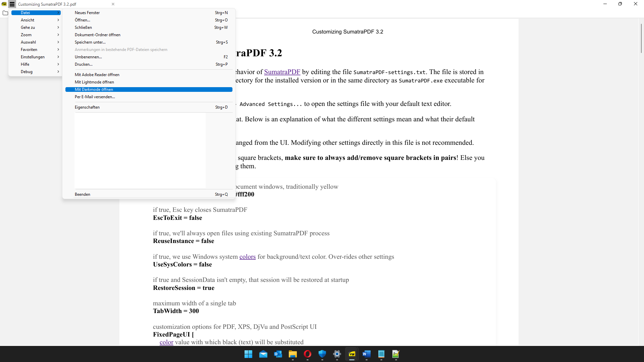Follow the SumatraPDF hyperlink
Screen dimensions: 644x362
click(x=282, y=72)
